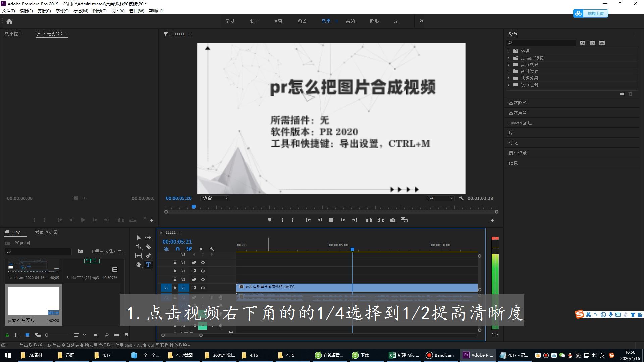The image size is (644, 362).
Task: Click Mark In bracket in program monitor
Action: (282, 220)
